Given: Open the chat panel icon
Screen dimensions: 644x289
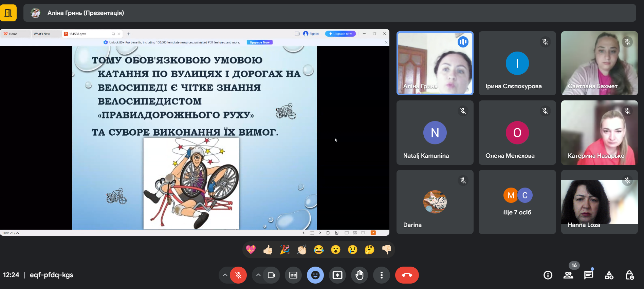Looking at the screenshot, I should [588, 275].
